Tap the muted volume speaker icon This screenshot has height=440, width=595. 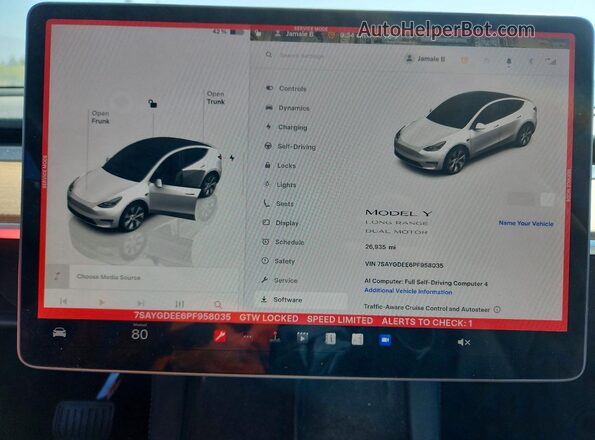click(463, 342)
